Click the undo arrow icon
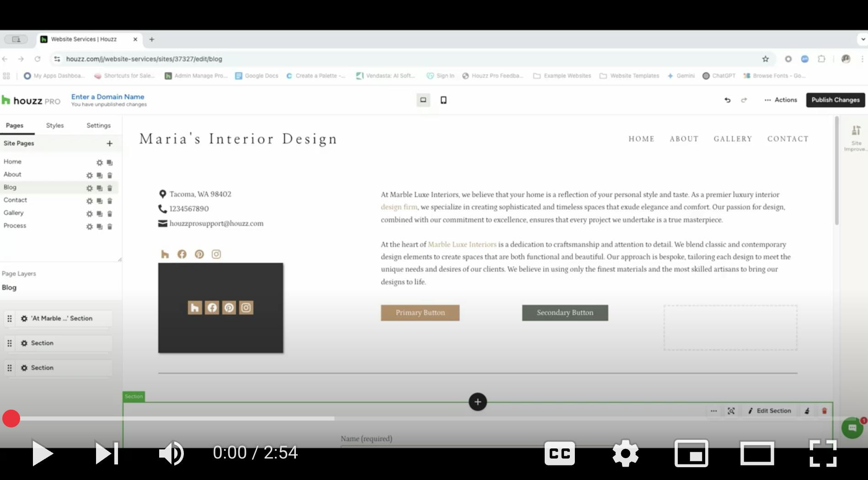Screen dimensions: 868x480 pos(727,100)
